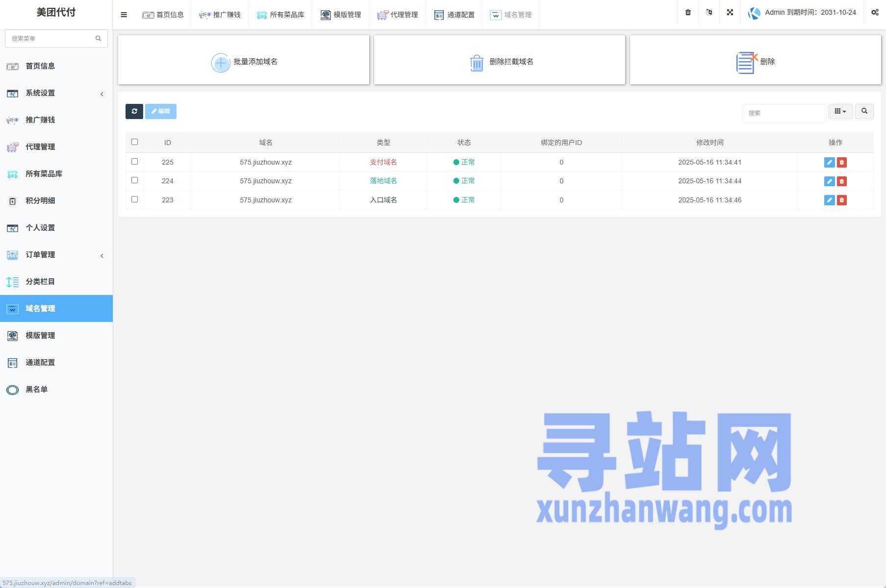Click the 绑定的用户ID column header
Screen dimensions: 886x588
[561, 143]
